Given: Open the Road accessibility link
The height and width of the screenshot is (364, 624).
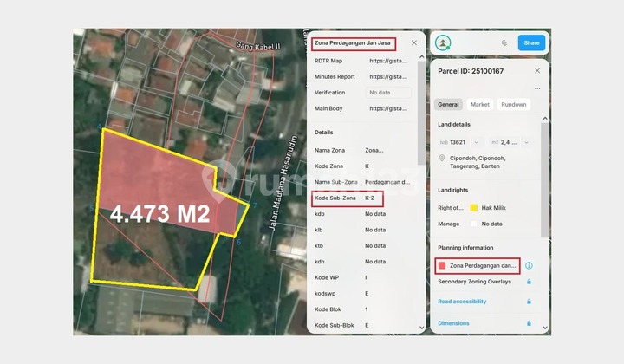Looking at the screenshot, I should (462, 302).
